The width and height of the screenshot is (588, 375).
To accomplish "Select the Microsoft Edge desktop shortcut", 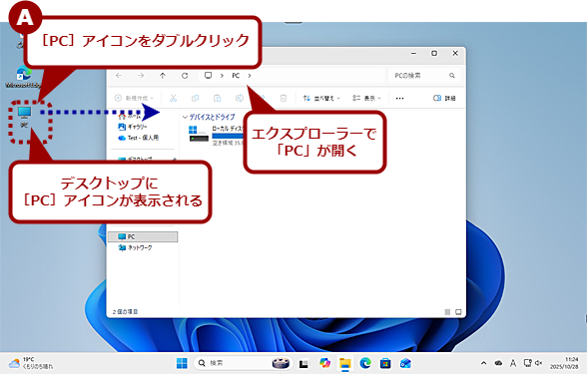I will coord(24,77).
